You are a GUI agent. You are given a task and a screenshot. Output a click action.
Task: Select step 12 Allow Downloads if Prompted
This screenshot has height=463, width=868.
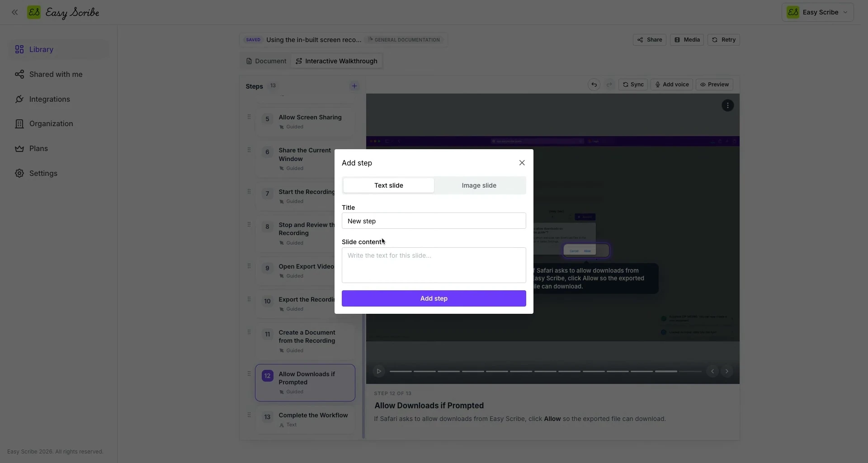click(305, 383)
